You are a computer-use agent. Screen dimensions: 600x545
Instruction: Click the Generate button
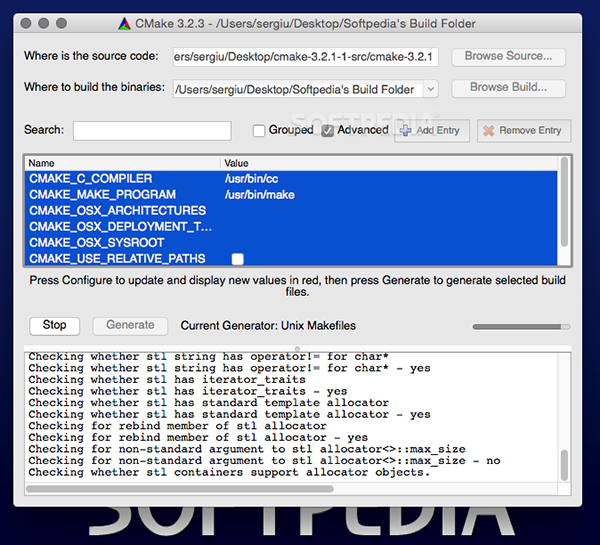130,326
